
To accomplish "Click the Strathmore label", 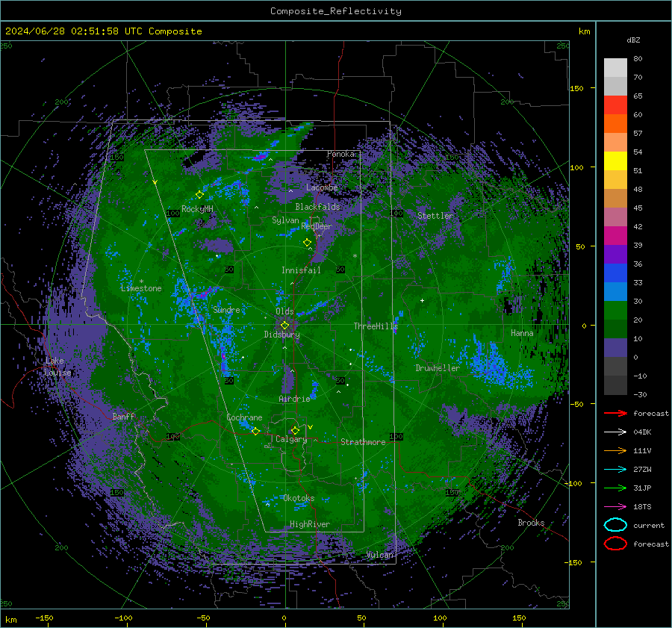I will pos(363,442).
